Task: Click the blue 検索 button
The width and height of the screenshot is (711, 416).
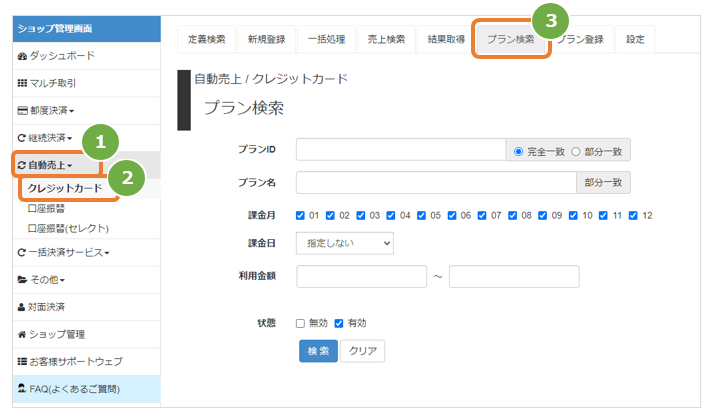Action: point(318,351)
